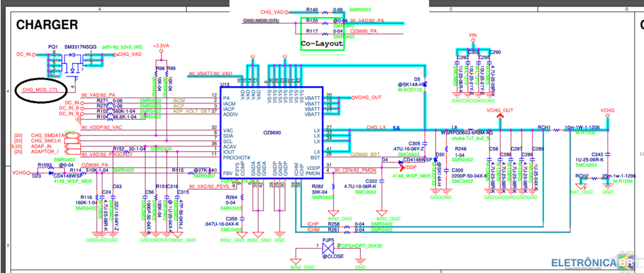
Task: Click the D23 diode symbol
Action: pos(37,173)
